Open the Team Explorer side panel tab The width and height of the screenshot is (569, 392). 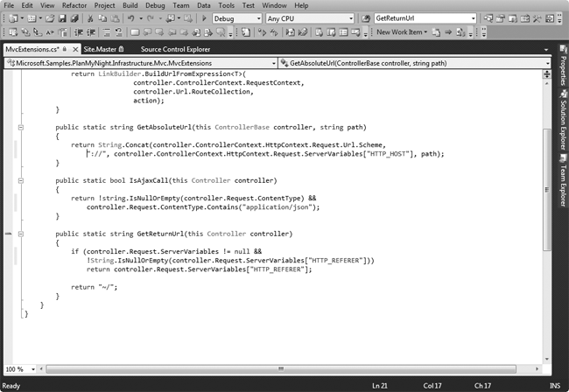tap(563, 180)
